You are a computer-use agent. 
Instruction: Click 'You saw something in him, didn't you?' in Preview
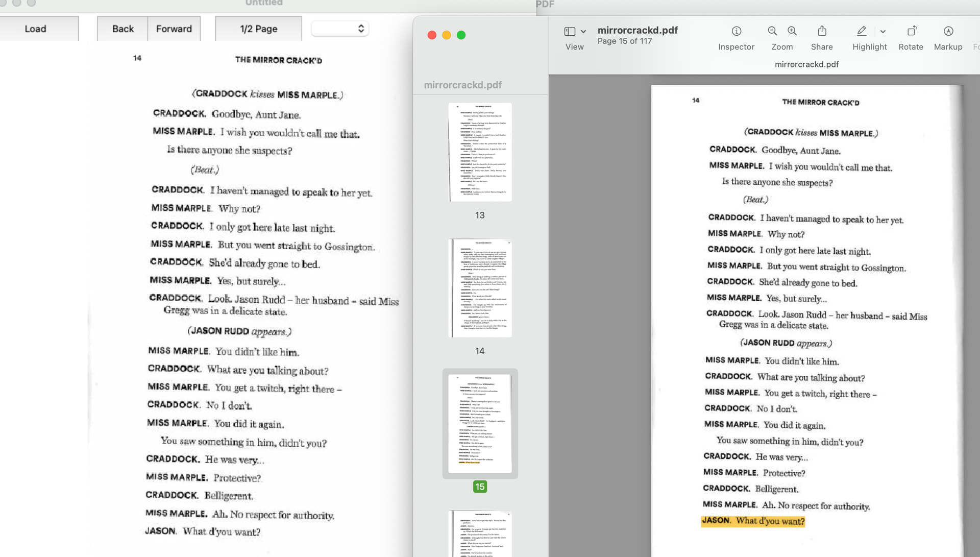(x=790, y=441)
